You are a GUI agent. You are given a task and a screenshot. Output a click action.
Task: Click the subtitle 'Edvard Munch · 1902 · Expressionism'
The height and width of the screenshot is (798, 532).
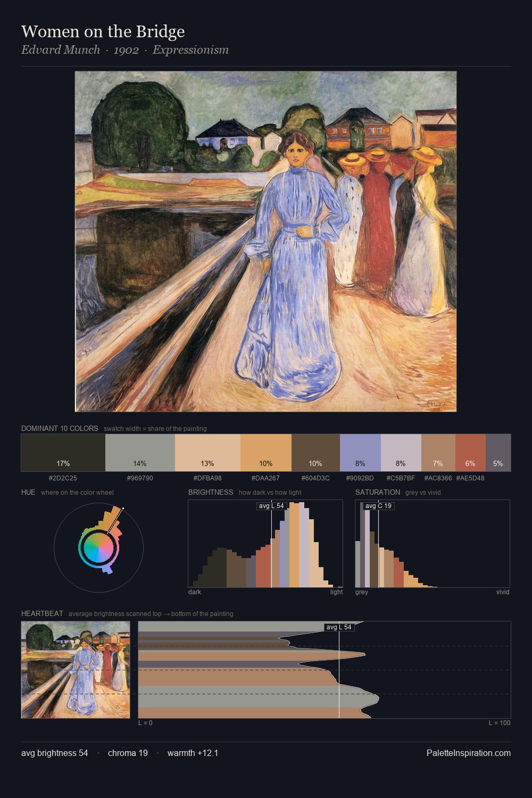pyautogui.click(x=125, y=50)
